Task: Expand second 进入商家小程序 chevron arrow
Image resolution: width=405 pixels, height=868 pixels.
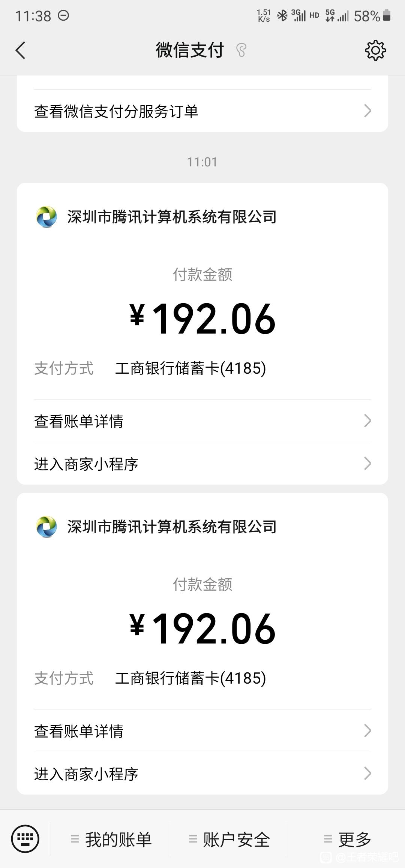Action: pyautogui.click(x=368, y=773)
